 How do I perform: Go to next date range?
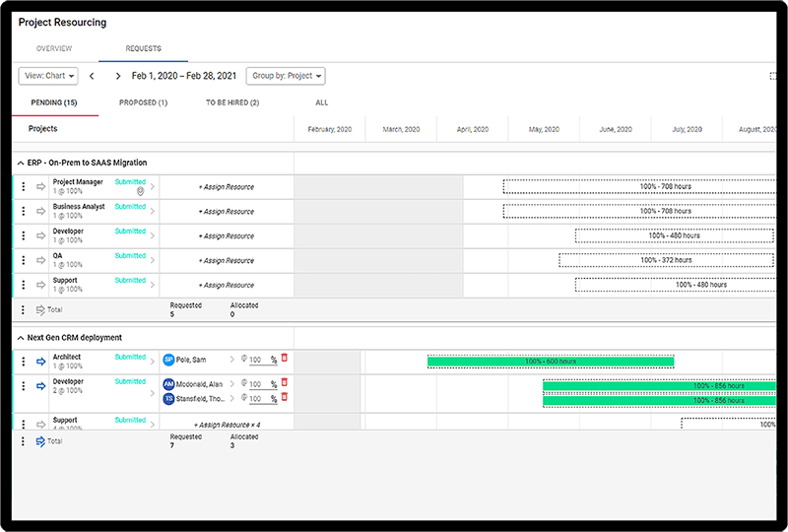[x=118, y=76]
